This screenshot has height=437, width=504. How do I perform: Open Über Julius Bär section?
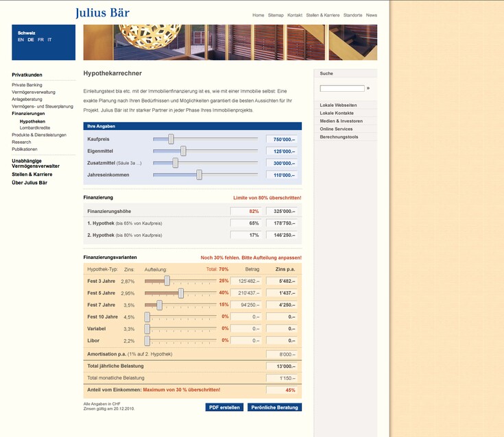click(29, 183)
